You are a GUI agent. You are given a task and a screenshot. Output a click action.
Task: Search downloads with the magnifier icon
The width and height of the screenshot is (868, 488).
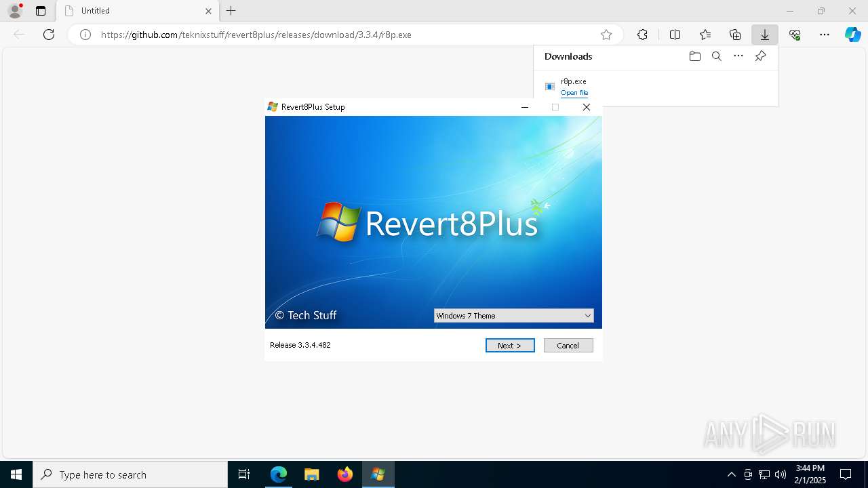tap(716, 56)
